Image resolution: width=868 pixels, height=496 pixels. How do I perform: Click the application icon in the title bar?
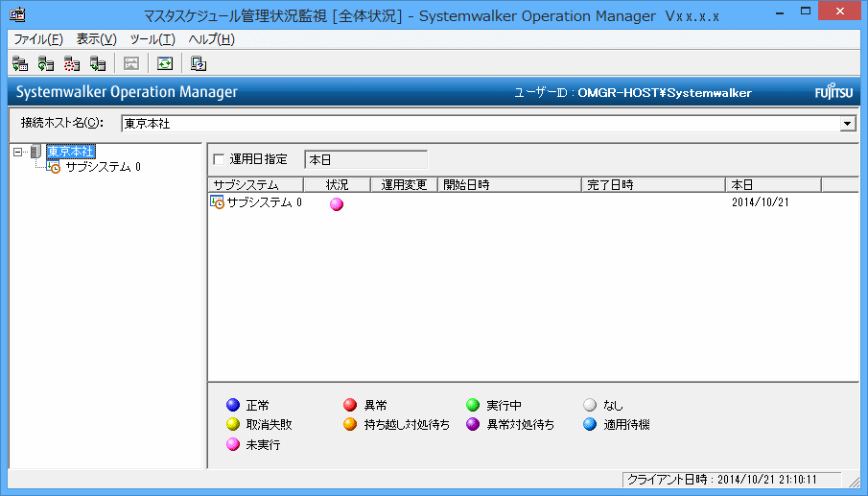pyautogui.click(x=17, y=14)
